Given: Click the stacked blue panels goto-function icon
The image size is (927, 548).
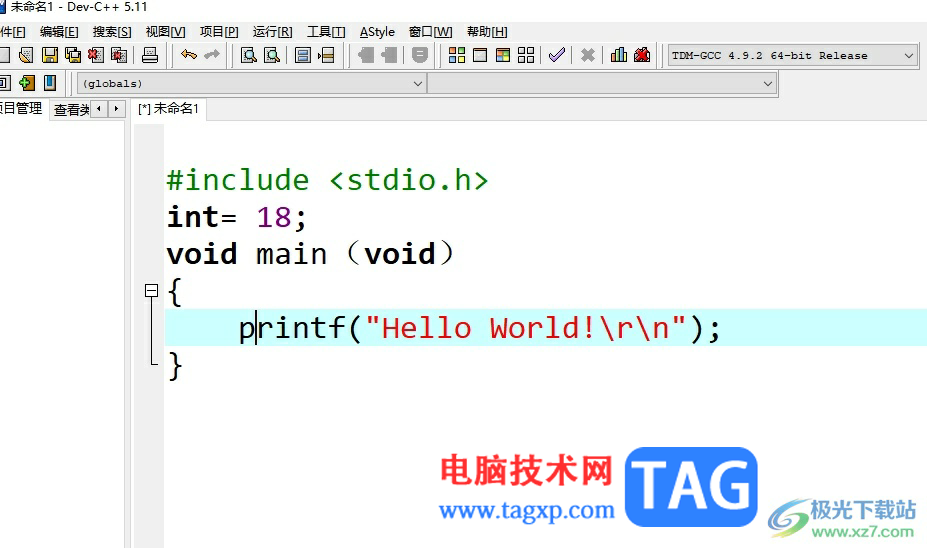Looking at the screenshot, I should pyautogui.click(x=303, y=56).
